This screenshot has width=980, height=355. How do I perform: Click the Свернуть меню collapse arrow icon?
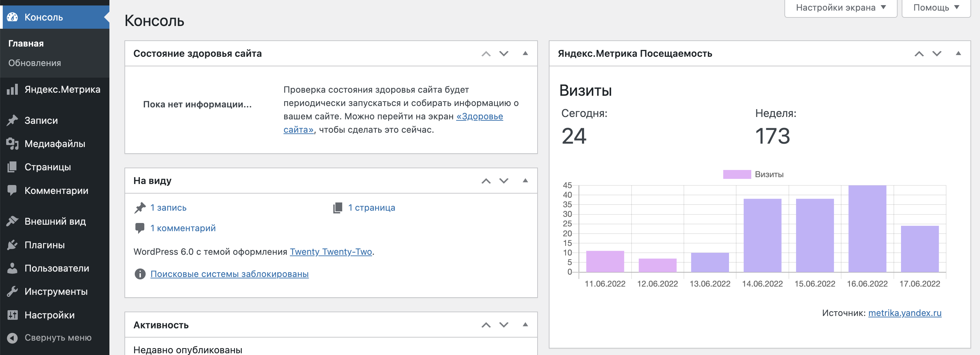[12, 338]
